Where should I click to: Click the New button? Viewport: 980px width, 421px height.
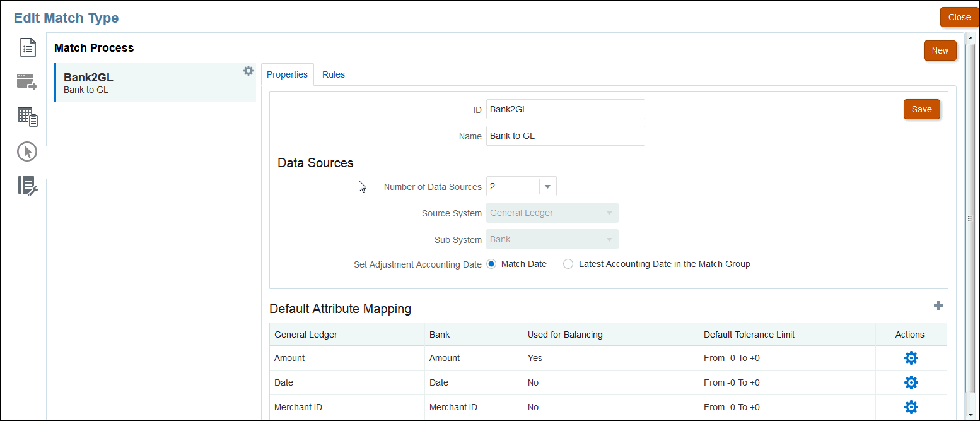[x=940, y=50]
